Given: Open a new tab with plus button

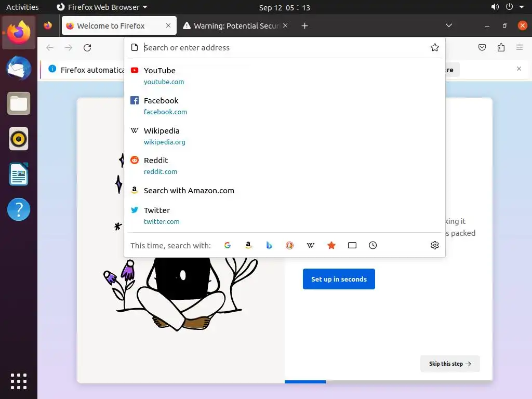Looking at the screenshot, I should coord(304,26).
